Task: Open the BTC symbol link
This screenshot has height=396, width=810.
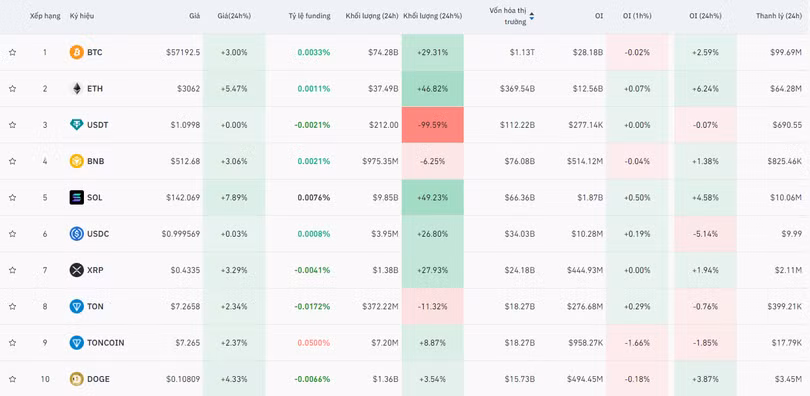Action: (95, 52)
